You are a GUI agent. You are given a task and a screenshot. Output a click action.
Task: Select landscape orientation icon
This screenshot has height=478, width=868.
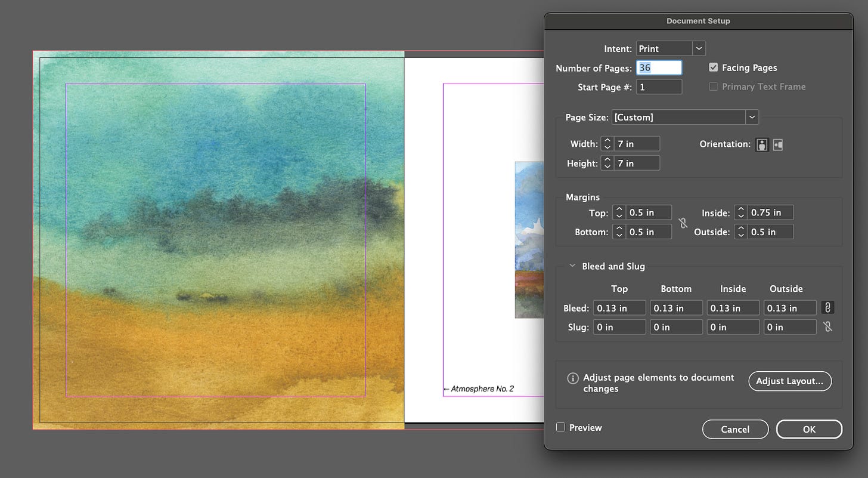coord(777,144)
